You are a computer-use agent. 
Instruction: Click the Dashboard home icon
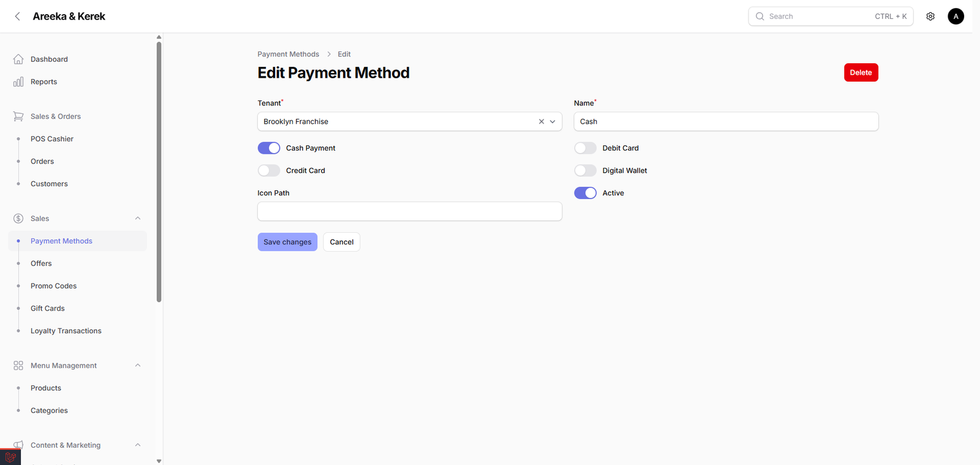point(18,59)
